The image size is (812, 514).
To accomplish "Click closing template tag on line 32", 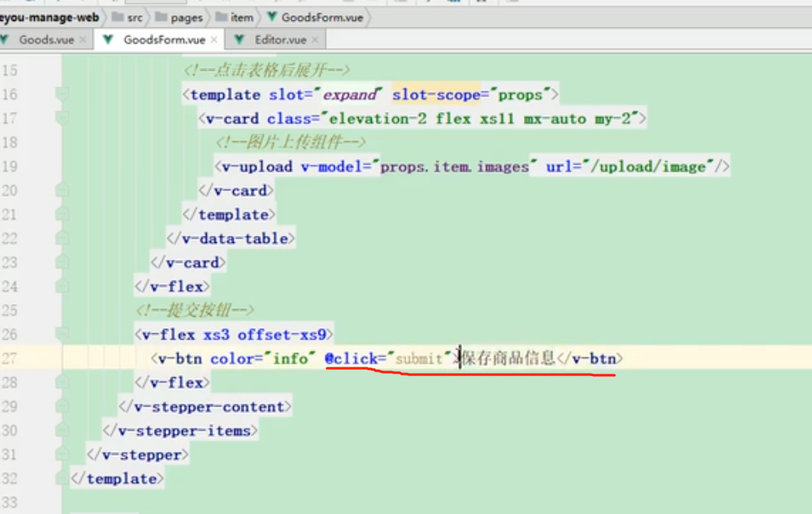I will coord(118,479).
